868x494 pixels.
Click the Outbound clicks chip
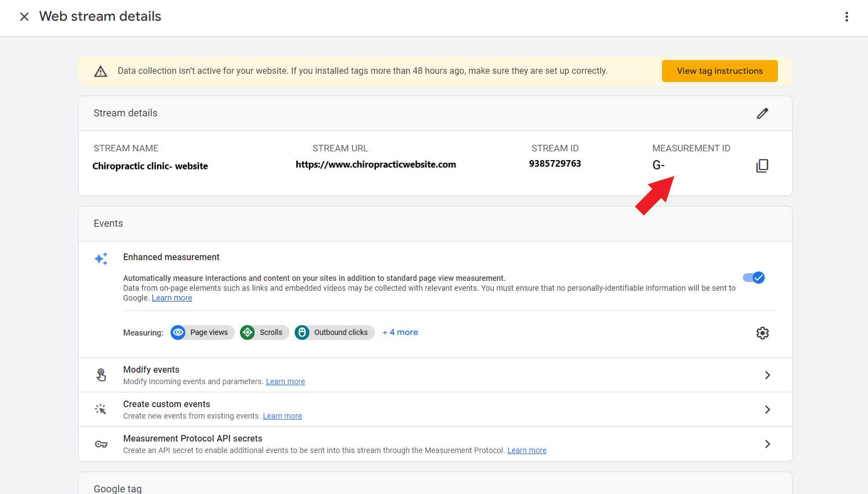tap(335, 332)
